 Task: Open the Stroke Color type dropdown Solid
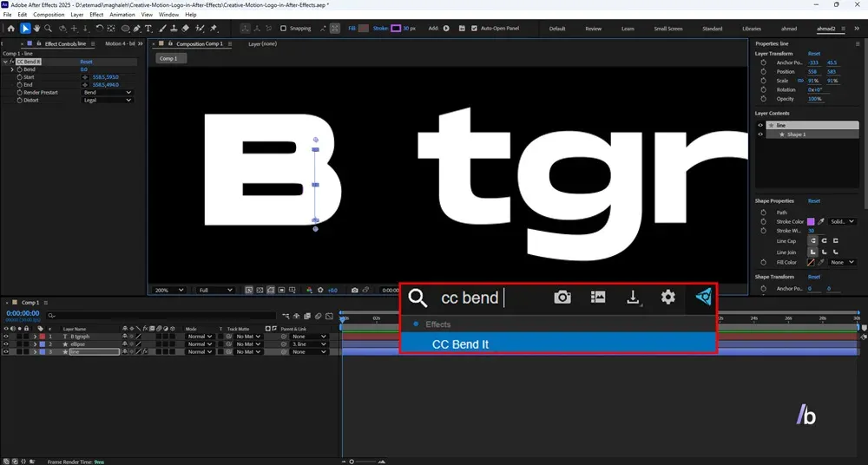point(843,221)
